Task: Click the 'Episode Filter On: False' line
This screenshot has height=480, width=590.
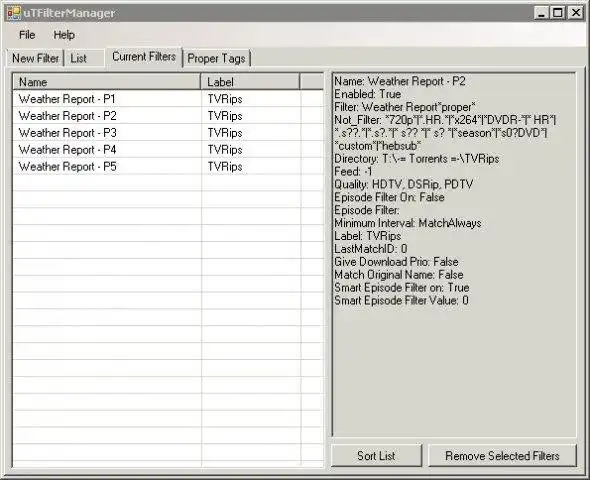Action: (389, 197)
